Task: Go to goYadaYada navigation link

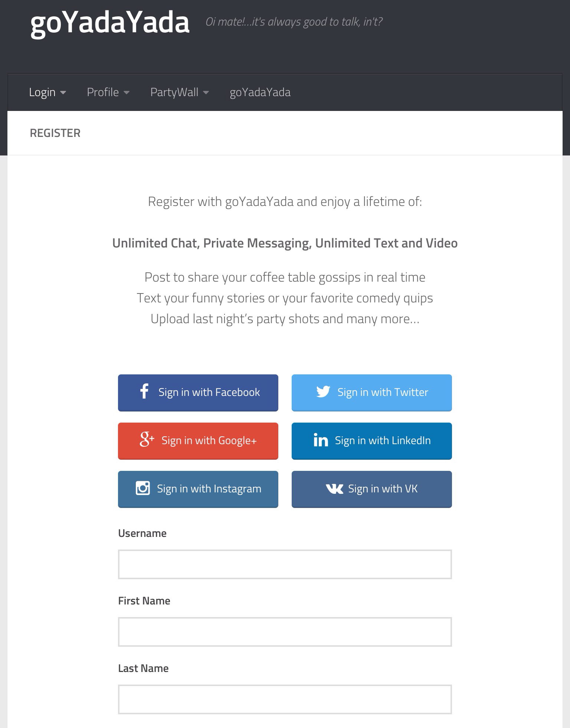Action: coord(260,92)
